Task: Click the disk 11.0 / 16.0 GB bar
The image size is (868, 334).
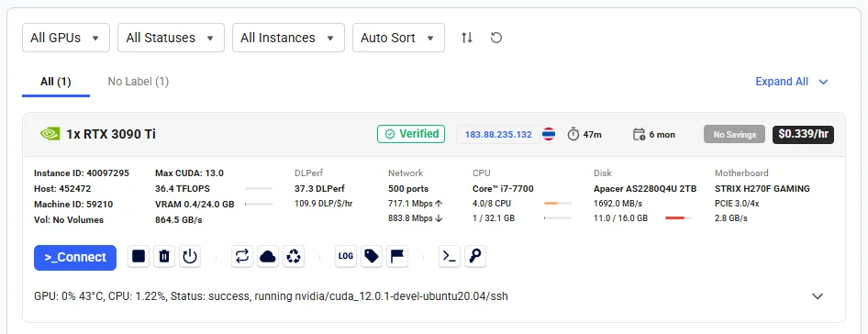Action: tap(679, 218)
